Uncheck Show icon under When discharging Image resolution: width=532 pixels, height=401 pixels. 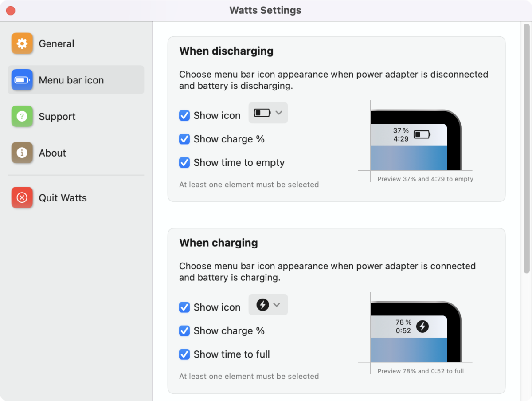click(x=184, y=115)
